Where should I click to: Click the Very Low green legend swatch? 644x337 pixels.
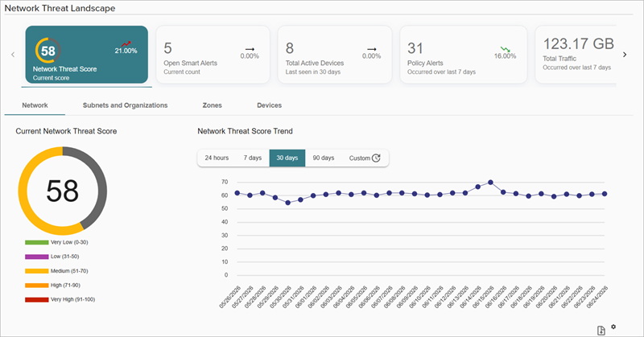[x=36, y=243]
